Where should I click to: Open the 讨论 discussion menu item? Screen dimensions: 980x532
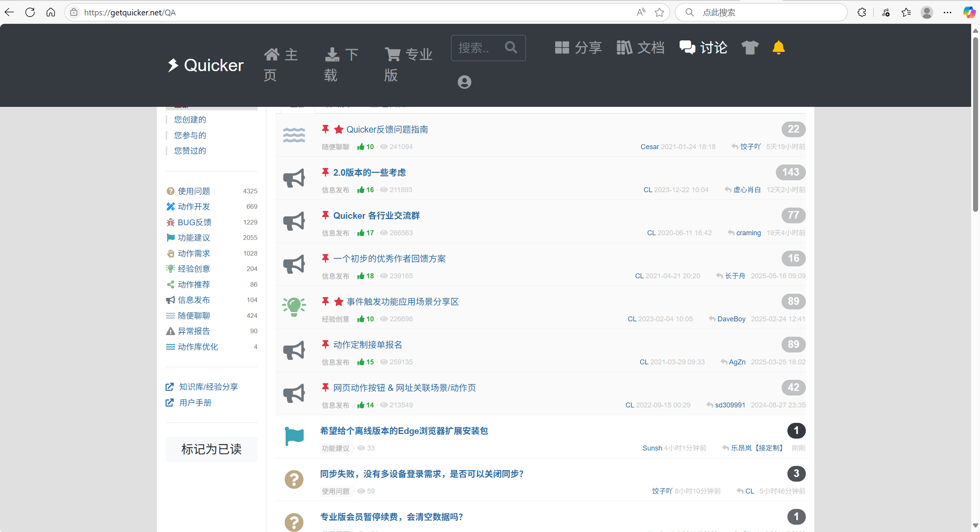[703, 48]
